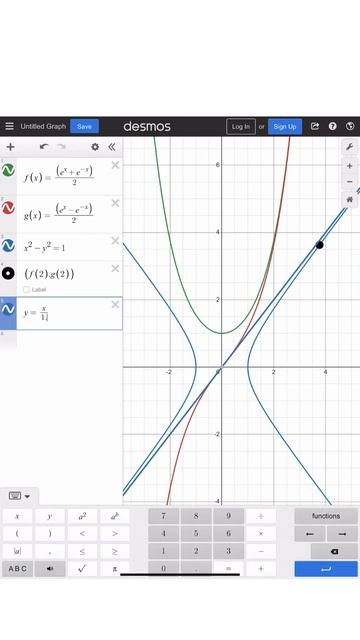
Task: Redo the last action
Action: click(61, 147)
